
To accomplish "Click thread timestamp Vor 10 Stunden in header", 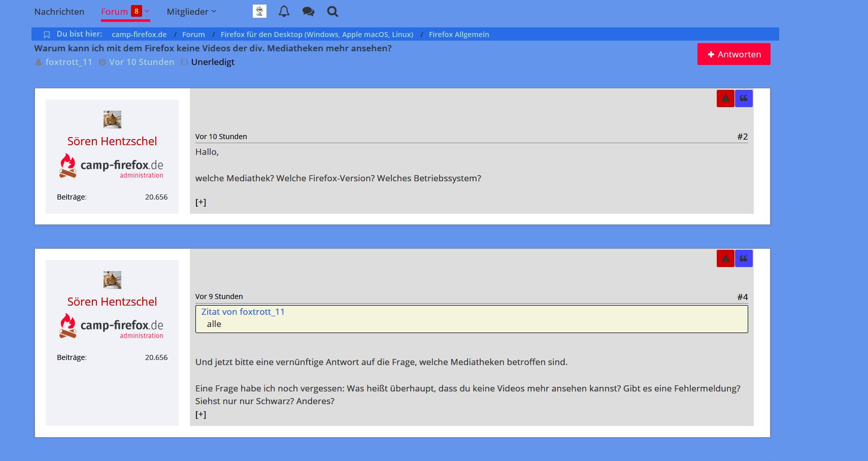I will click(x=142, y=62).
